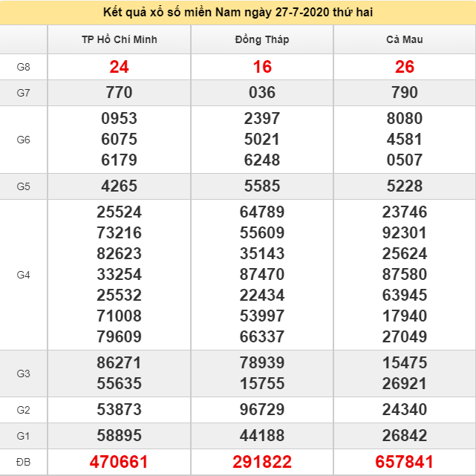Click G3 number 26921
Viewport: 476px width, 476px height.
pyautogui.click(x=405, y=383)
